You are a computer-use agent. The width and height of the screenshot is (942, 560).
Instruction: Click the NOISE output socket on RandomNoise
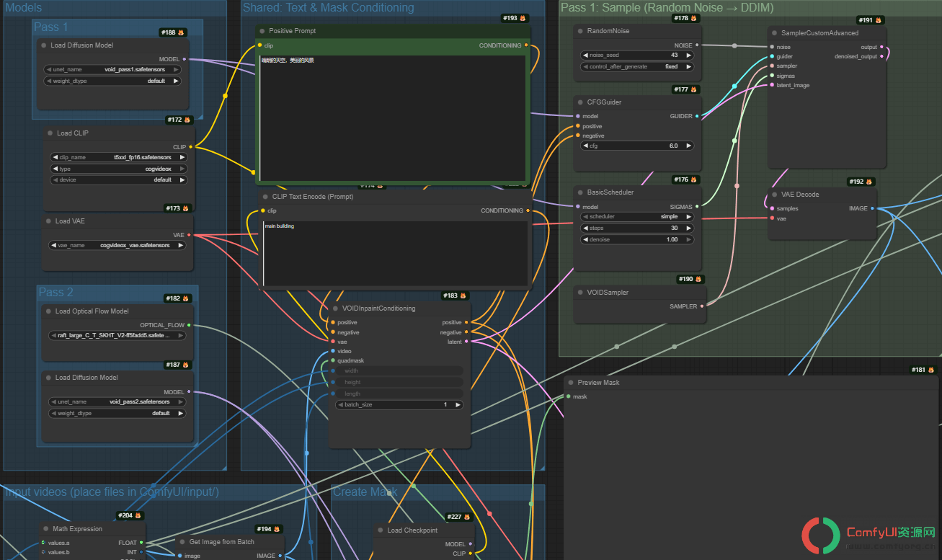(697, 45)
